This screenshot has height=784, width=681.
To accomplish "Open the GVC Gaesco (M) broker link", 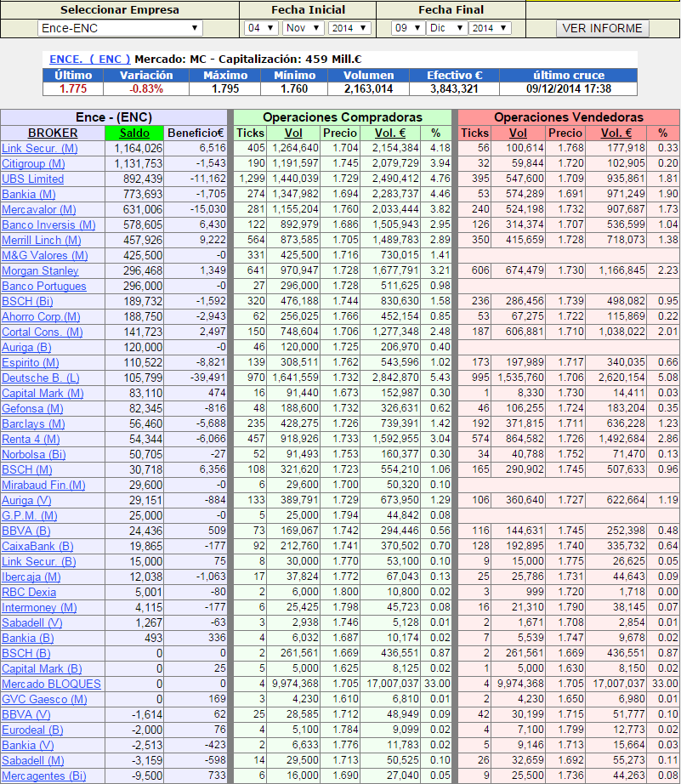I will (44, 700).
